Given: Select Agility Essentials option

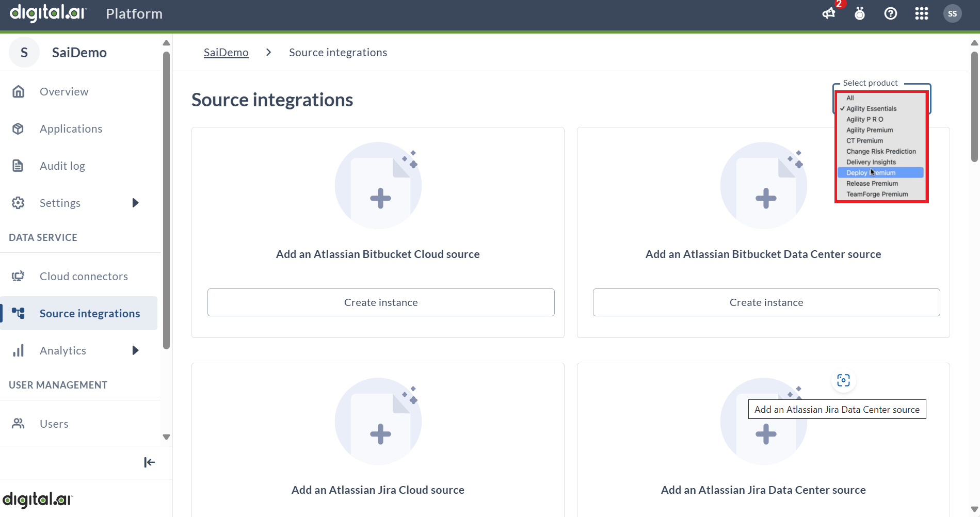Looking at the screenshot, I should click(x=881, y=108).
